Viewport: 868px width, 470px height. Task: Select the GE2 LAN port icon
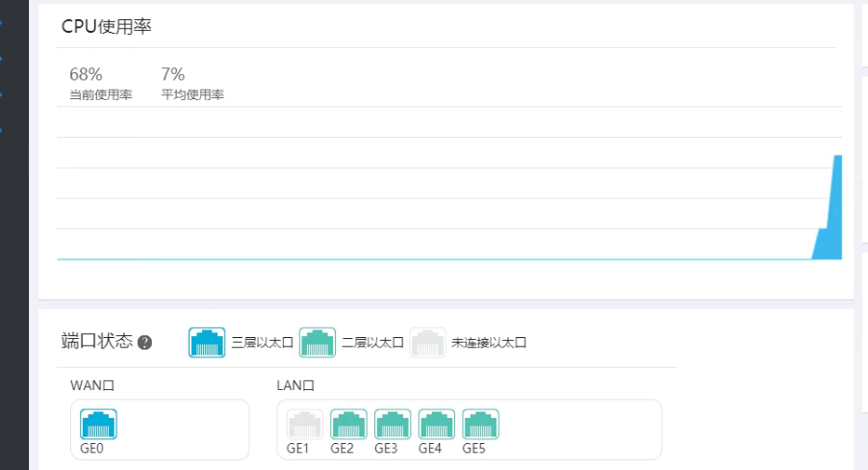[348, 425]
